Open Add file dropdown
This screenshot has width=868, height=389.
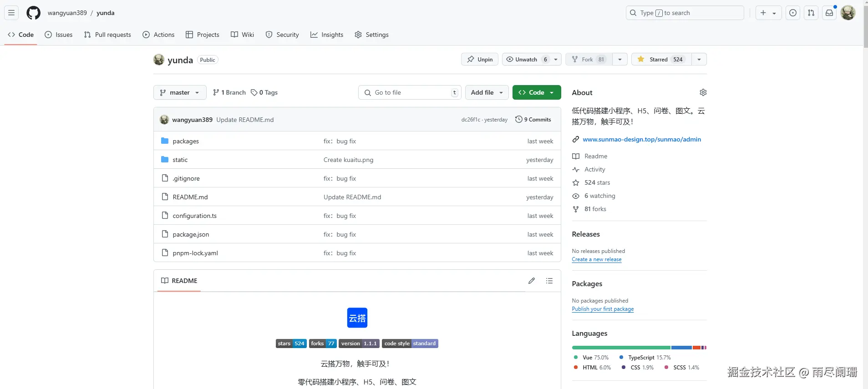[x=487, y=92]
